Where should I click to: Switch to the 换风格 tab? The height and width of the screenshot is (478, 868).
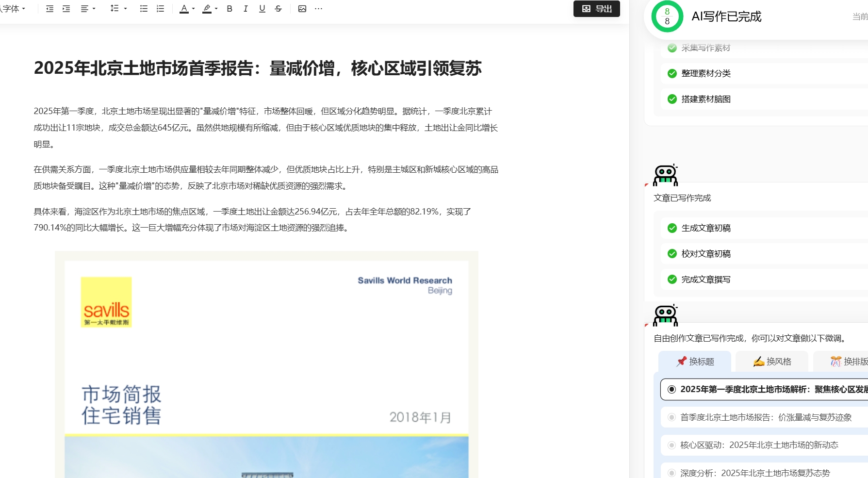click(772, 362)
